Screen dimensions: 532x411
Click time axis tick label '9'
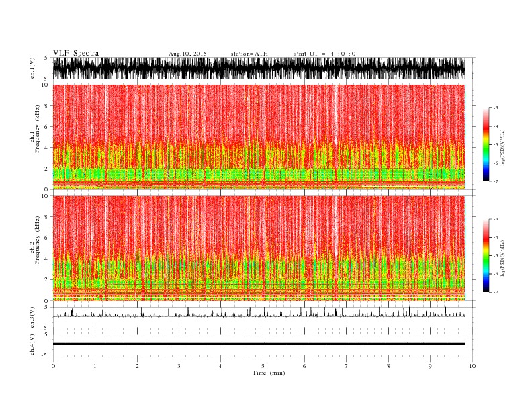tap(430, 366)
